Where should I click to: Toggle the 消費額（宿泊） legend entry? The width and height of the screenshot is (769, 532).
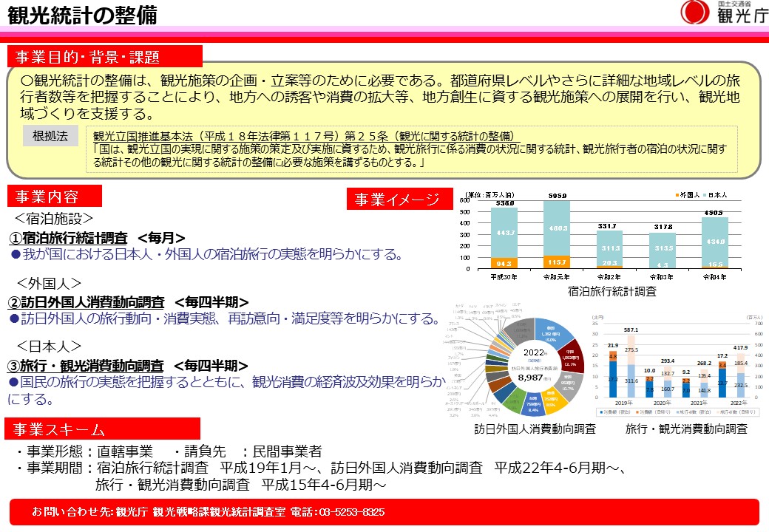tap(614, 411)
